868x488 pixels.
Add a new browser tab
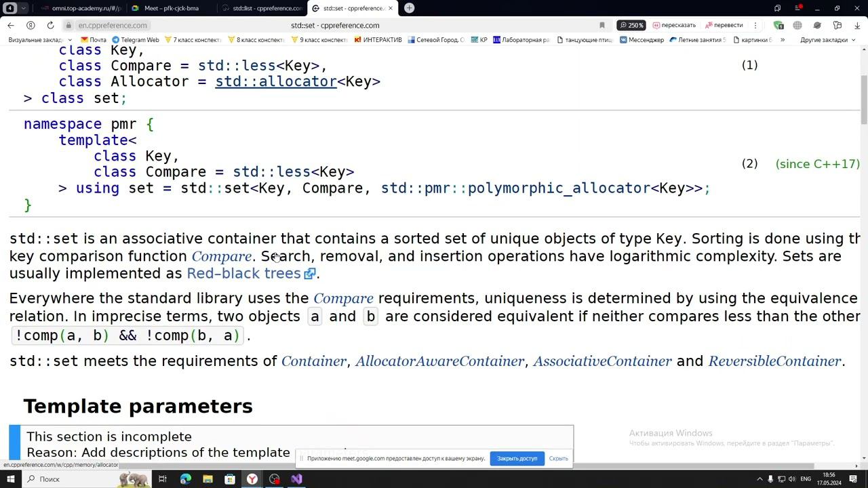click(409, 8)
